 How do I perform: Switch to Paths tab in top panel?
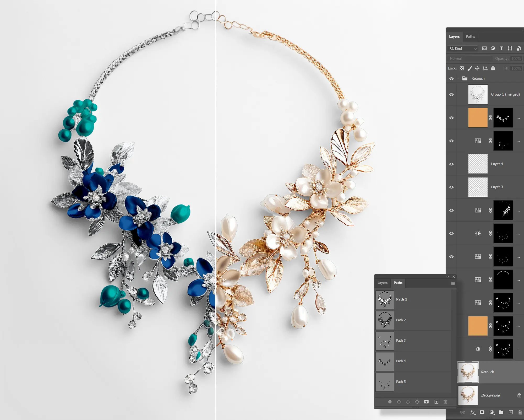coord(470,36)
